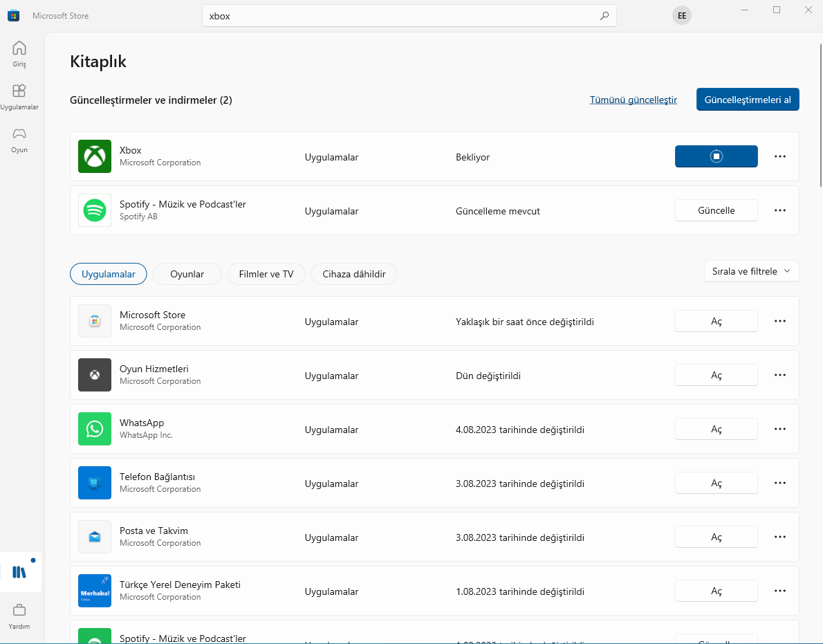Viewport: 823px width, 644px height.
Task: Switch to Filmler ve TV tab
Action: coord(266,274)
